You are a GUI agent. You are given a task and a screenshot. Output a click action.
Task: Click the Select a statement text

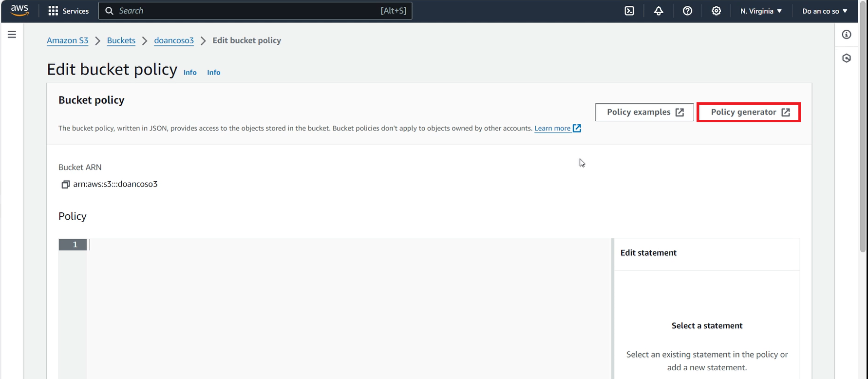pos(707,326)
